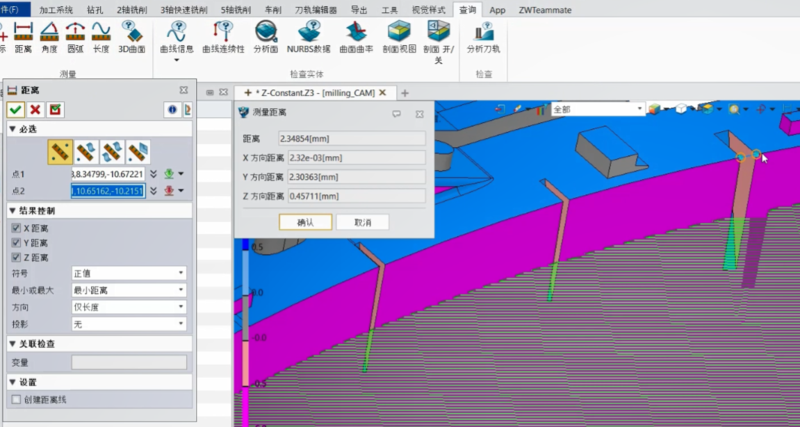Expand the 最小或最大 dropdown

128,290
